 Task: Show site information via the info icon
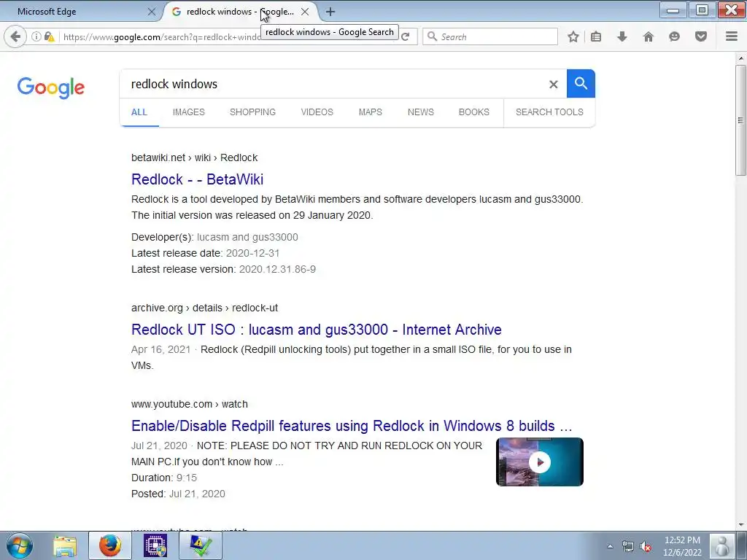click(36, 36)
